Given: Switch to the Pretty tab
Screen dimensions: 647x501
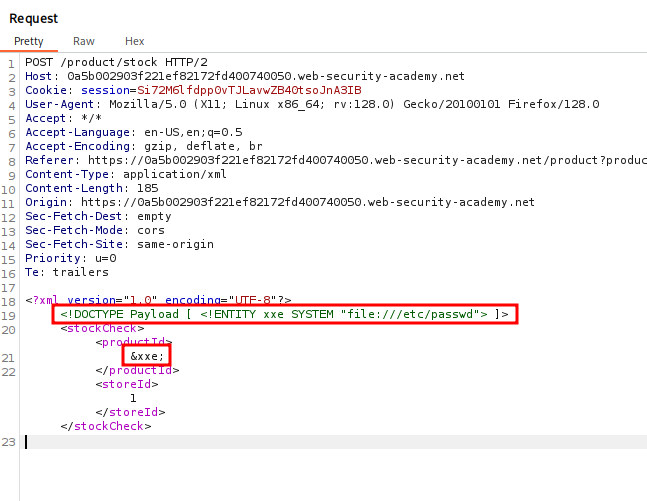Looking at the screenshot, I should [28, 41].
